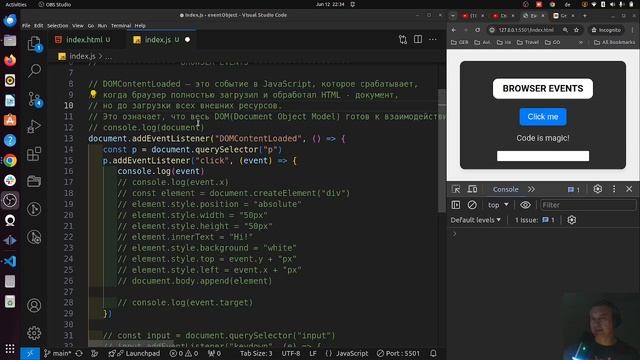Screen dimensions: 640x360
Task: Toggle the console sidebar panel
Action: pos(456,205)
